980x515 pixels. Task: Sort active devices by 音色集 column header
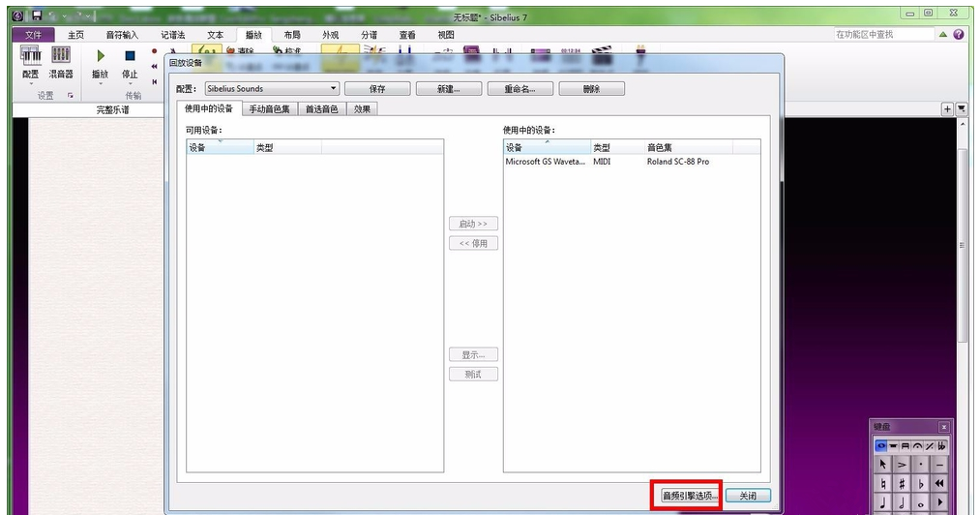(x=688, y=148)
